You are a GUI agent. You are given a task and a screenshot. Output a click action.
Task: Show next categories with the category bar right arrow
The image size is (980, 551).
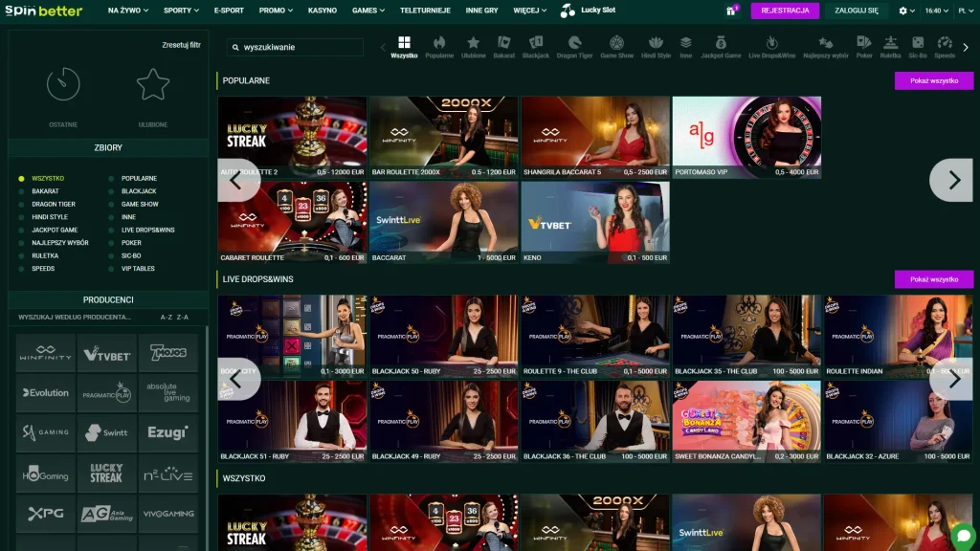[966, 47]
